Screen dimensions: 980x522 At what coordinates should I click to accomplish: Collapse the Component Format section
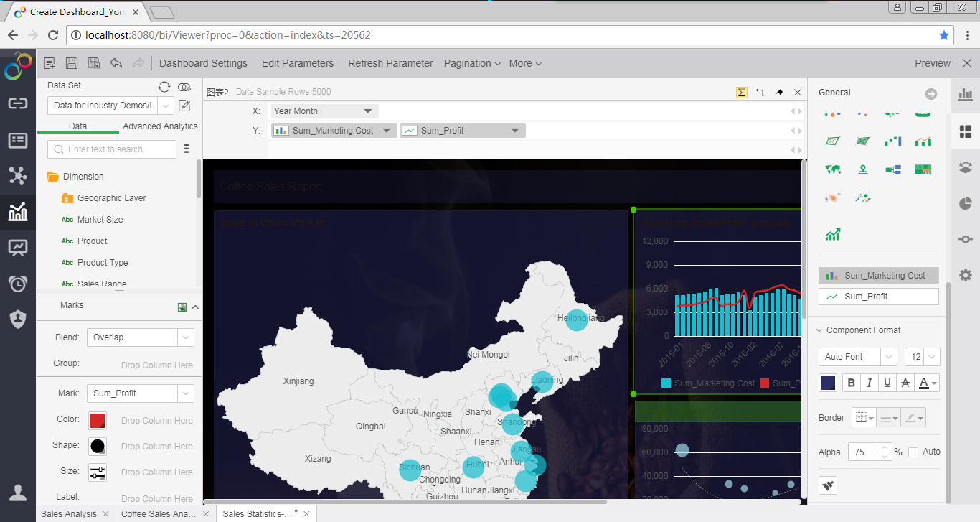819,330
